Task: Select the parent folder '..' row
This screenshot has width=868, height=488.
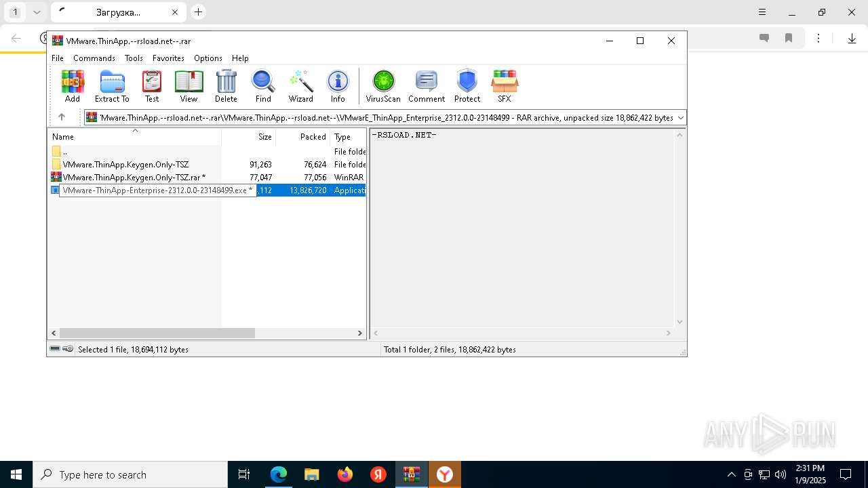Action: point(207,152)
